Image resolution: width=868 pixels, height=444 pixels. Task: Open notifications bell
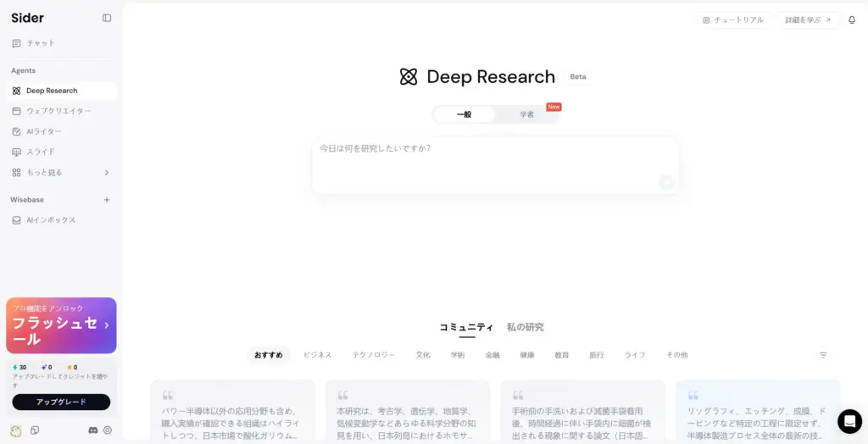point(852,20)
